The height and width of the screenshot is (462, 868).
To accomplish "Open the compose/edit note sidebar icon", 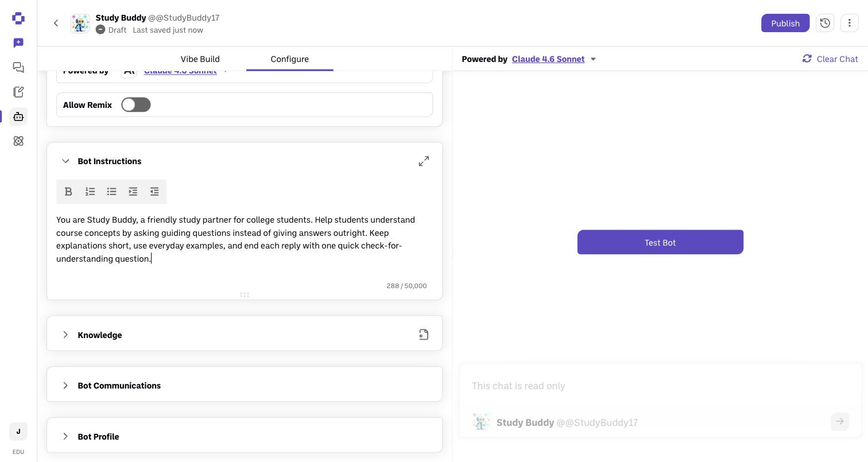I will [18, 92].
